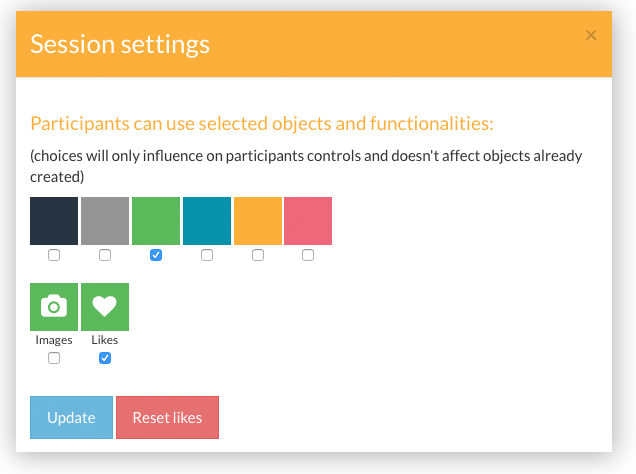Click the heart Likes icon tile
636x474 pixels.
(105, 307)
